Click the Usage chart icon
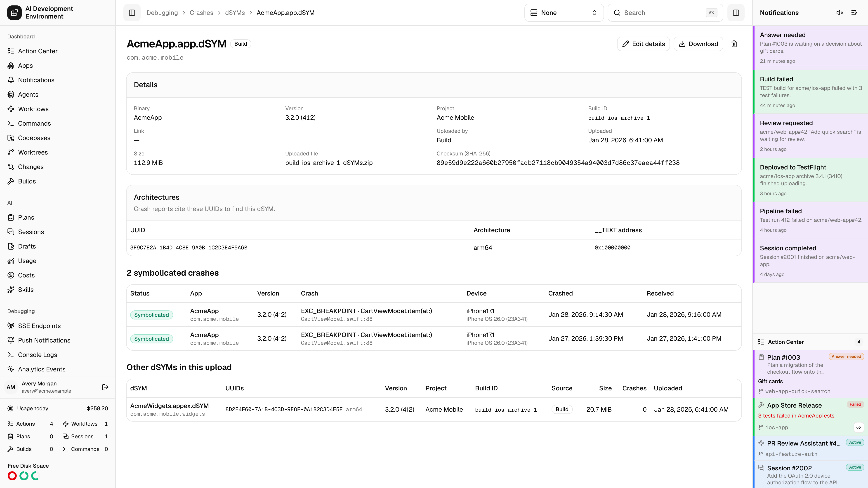Viewport: 868px width, 488px height. pyautogui.click(x=11, y=261)
